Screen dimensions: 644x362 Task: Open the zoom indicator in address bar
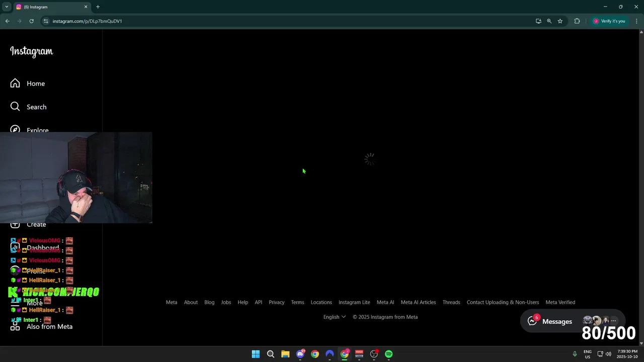(x=549, y=21)
